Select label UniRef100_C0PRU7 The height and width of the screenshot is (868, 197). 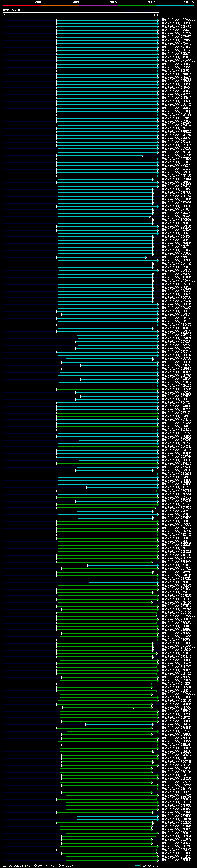click(177, 84)
